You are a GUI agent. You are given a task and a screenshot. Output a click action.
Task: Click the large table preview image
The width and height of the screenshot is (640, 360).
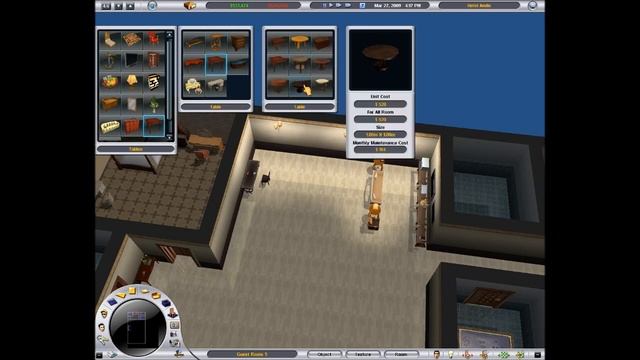pyautogui.click(x=380, y=60)
